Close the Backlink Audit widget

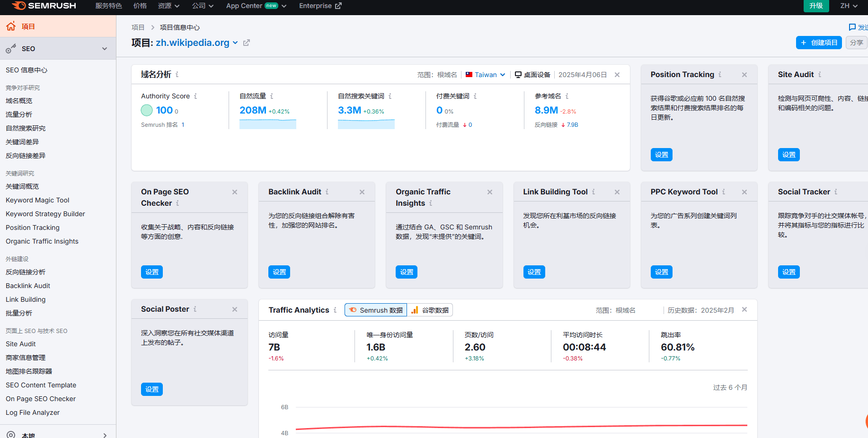click(x=362, y=192)
